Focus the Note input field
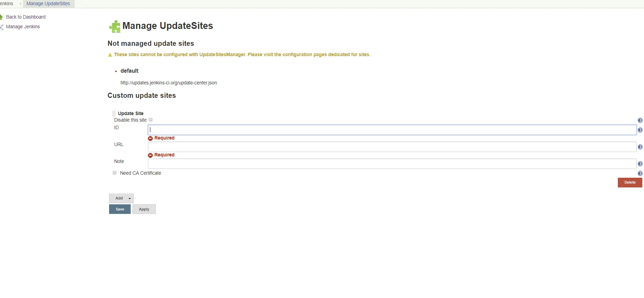Screen dimensions: 644x298 [x=392, y=164]
